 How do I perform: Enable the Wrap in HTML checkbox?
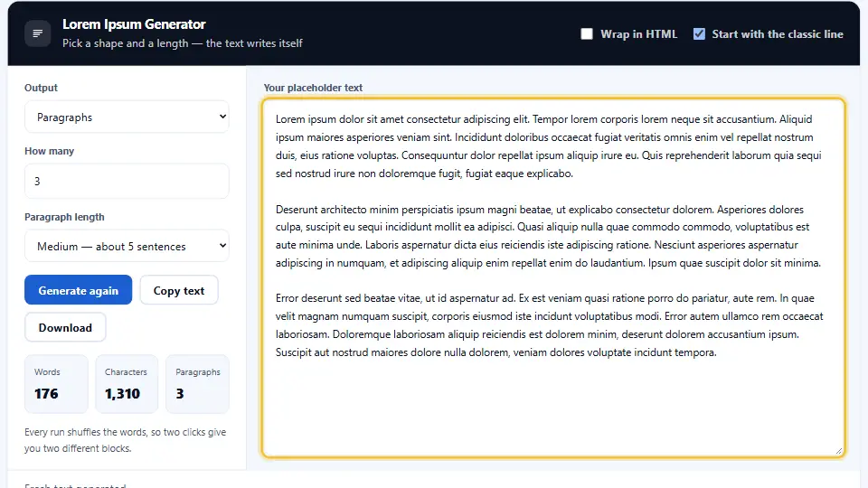click(x=587, y=33)
